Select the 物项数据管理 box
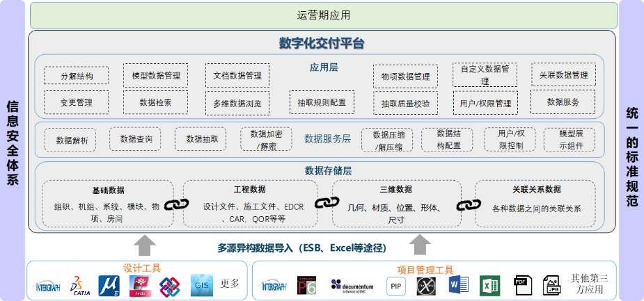 405,76
